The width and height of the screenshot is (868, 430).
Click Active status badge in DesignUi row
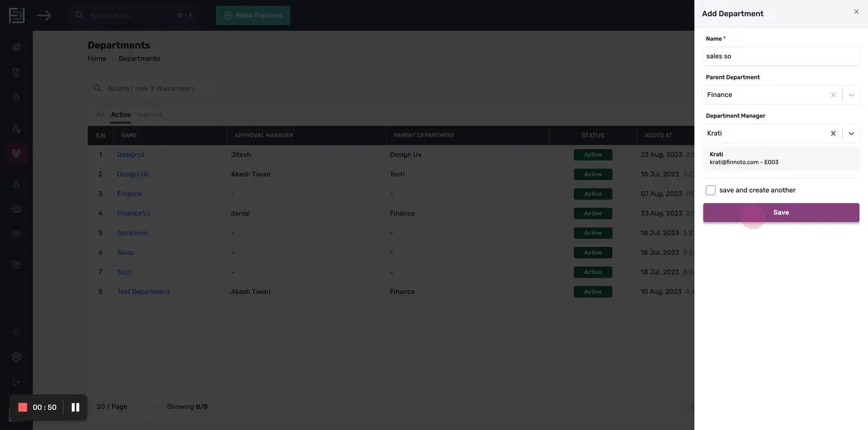point(593,155)
